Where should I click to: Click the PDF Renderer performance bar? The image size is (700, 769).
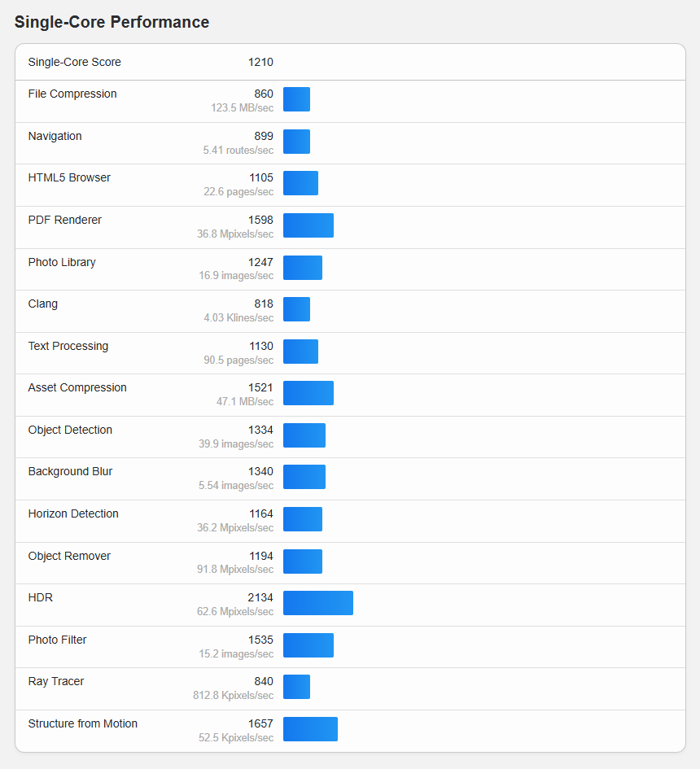click(308, 225)
